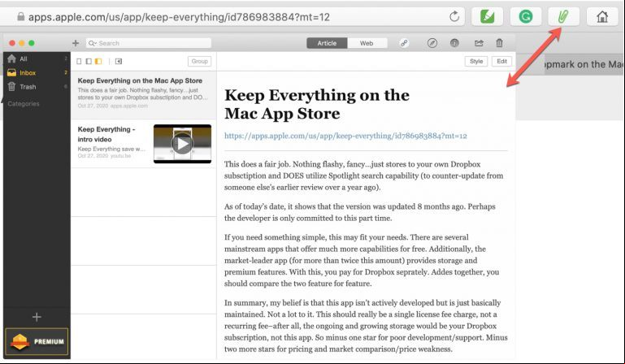This screenshot has height=364, width=625.
Task: Play the intro video thumbnail
Action: [182, 144]
